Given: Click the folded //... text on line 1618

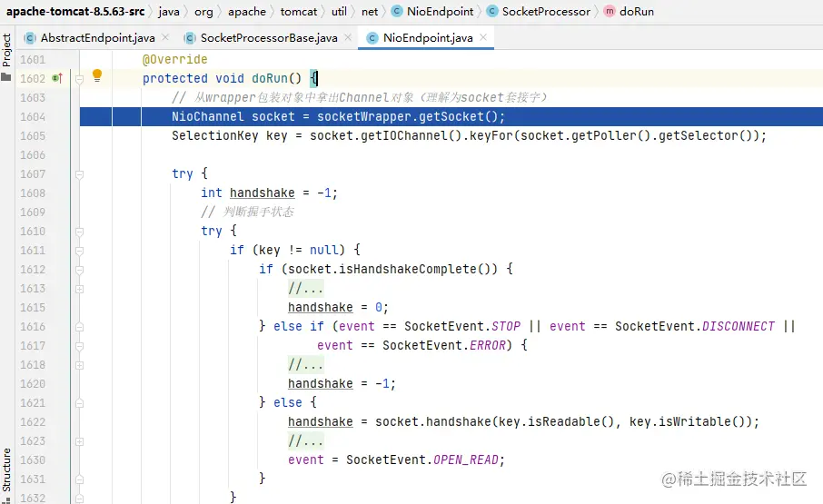Looking at the screenshot, I should [305, 364].
